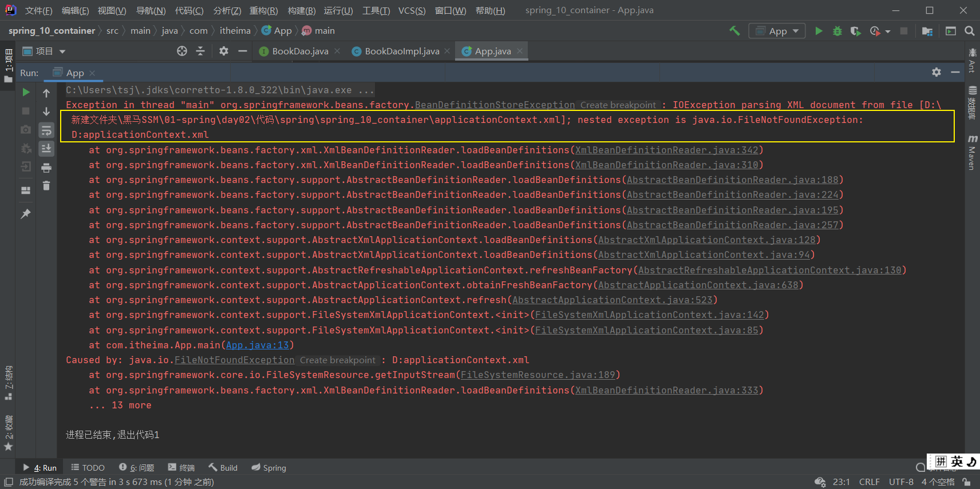Viewport: 980px width, 489px height.
Task: Open the VCS(S) menu
Action: tap(412, 11)
